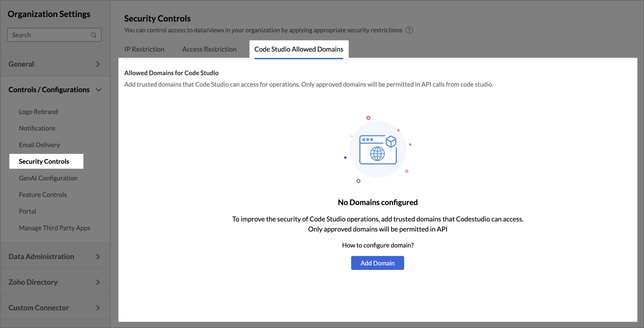
Task: Switch to the IP Restriction tab
Action: click(144, 49)
